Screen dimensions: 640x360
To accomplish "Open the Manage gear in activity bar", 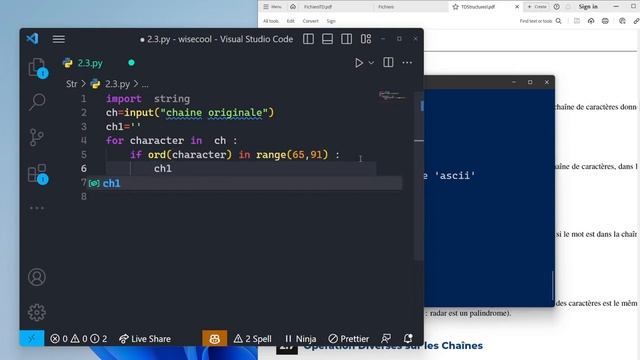I will click(x=37, y=312).
